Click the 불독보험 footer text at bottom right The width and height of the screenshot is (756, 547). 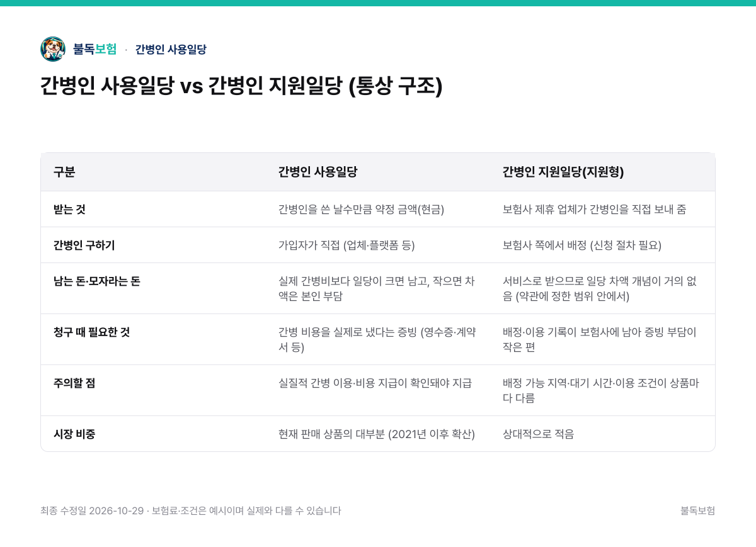pos(698,510)
